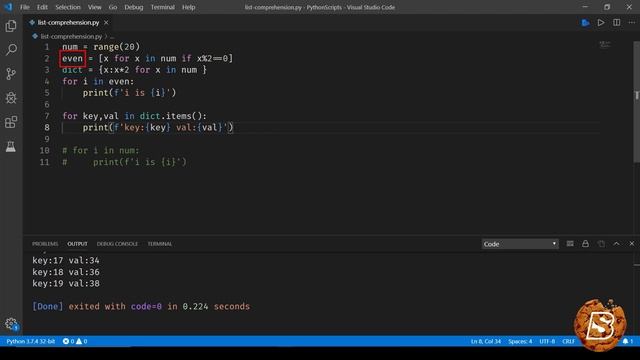The height and width of the screenshot is (360, 640).
Task: Open the Source Control view
Action: tap(11, 74)
